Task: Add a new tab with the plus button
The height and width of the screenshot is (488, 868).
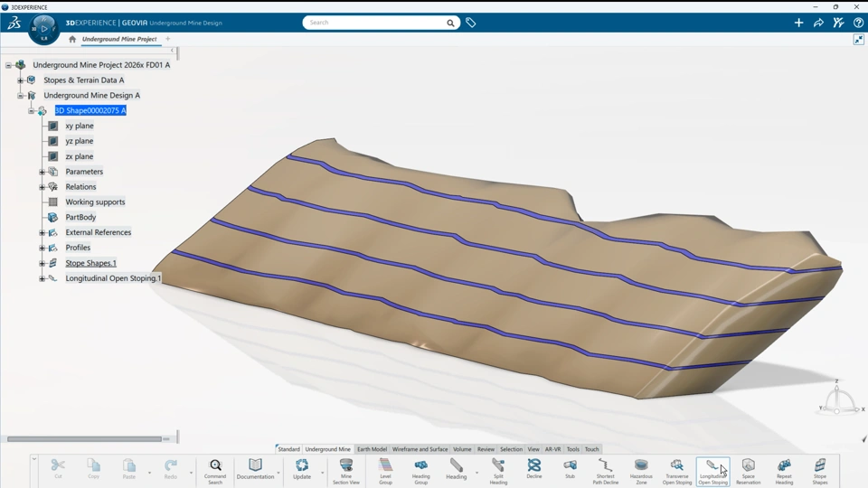Action: (168, 39)
